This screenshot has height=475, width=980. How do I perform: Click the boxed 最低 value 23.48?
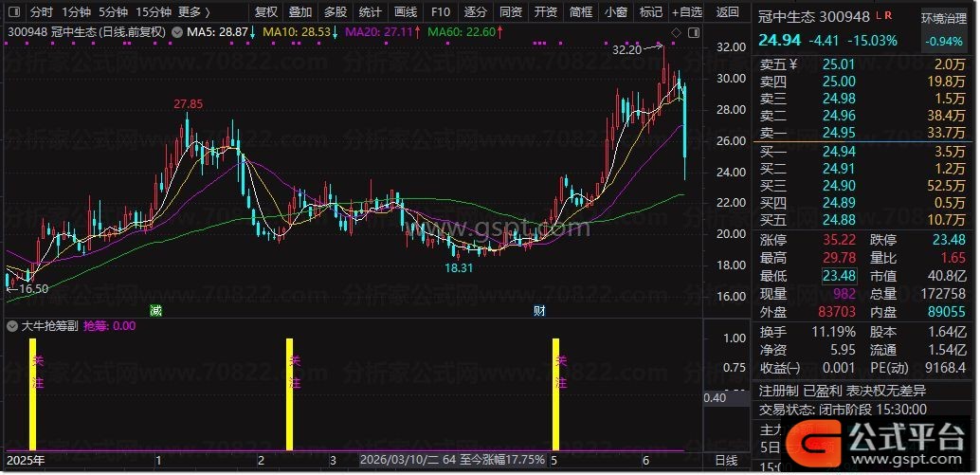point(840,276)
